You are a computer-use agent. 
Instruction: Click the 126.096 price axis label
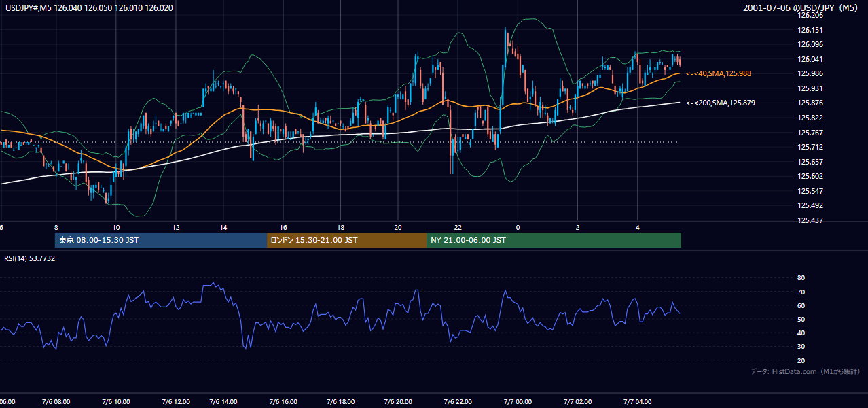tap(811, 44)
